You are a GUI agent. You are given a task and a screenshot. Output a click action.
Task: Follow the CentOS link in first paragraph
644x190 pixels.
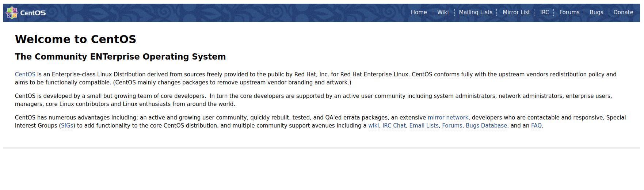coord(25,75)
